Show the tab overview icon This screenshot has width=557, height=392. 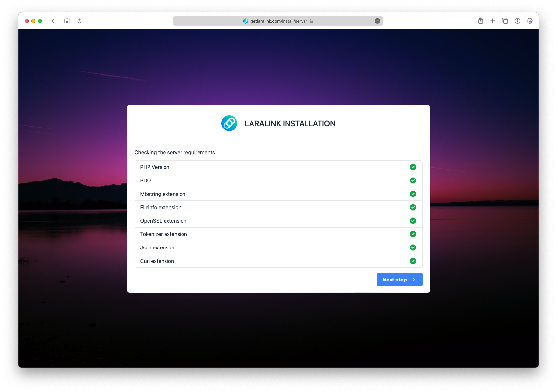click(505, 21)
